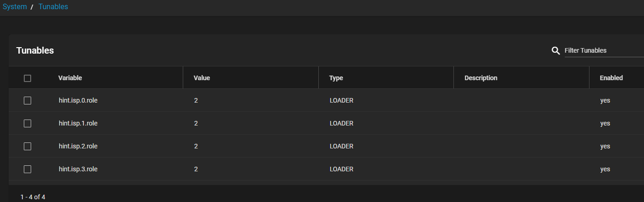Click LOADER type in hint.isp.1.role row
Image resolution: width=644 pixels, height=202 pixels.
[342, 123]
